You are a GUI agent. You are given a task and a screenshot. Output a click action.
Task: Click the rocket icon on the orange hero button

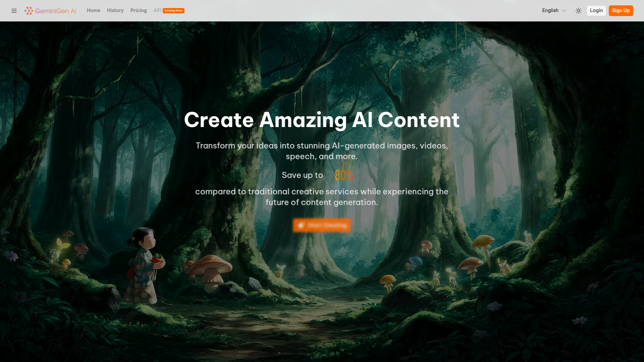pyautogui.click(x=301, y=226)
